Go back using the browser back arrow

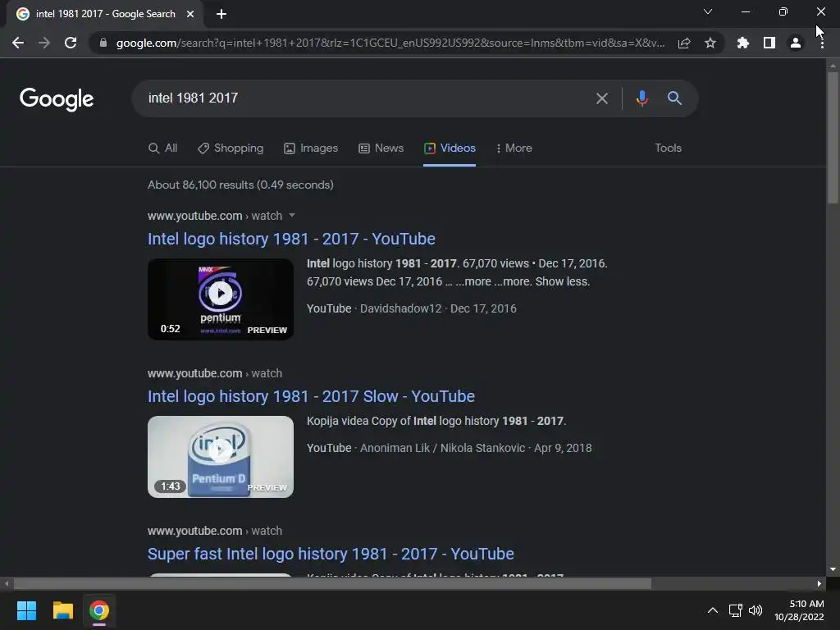(x=18, y=43)
